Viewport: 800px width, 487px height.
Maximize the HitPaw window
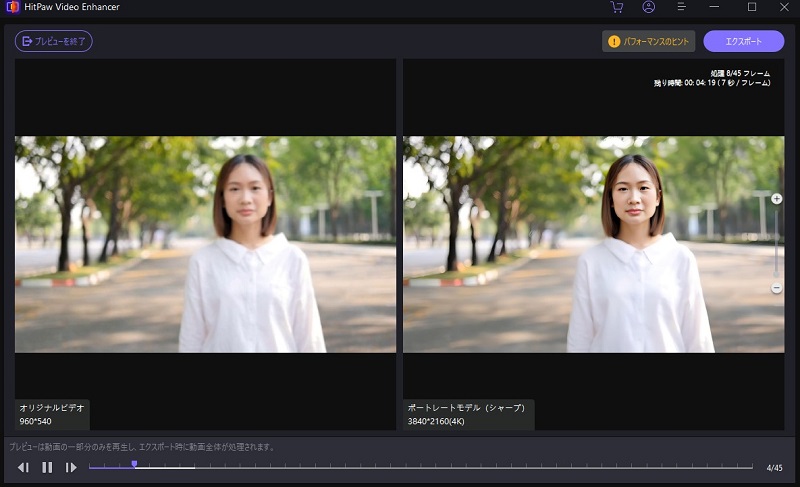[751, 7]
